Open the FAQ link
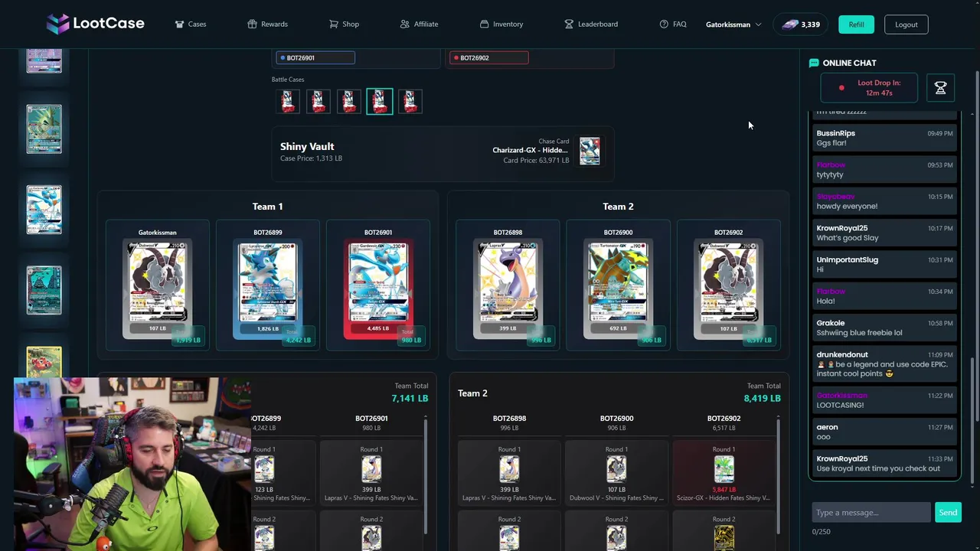This screenshot has width=980, height=551. tap(673, 24)
